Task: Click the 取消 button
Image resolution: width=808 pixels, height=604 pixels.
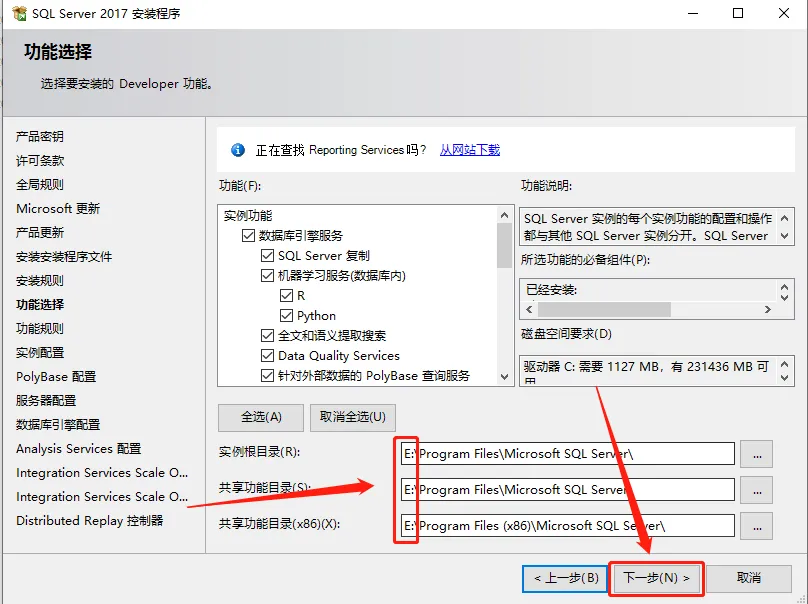Action: (749, 578)
